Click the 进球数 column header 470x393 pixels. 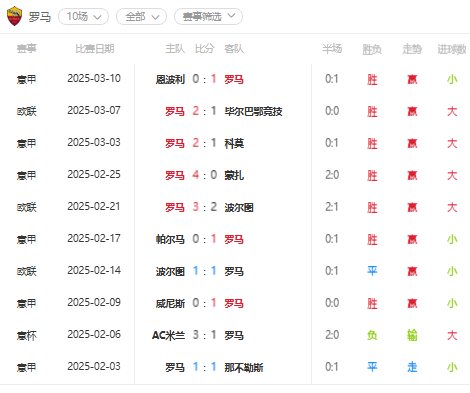pyautogui.click(x=452, y=49)
